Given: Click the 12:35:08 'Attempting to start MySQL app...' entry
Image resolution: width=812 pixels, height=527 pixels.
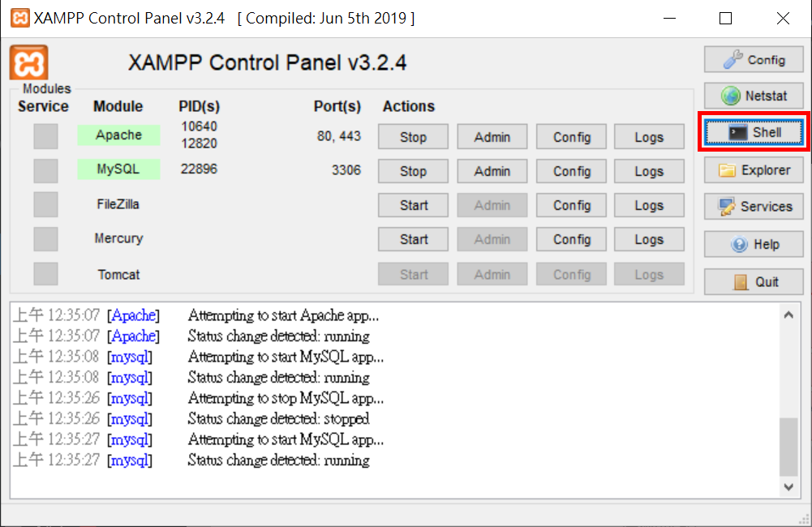Looking at the screenshot, I should [286, 357].
